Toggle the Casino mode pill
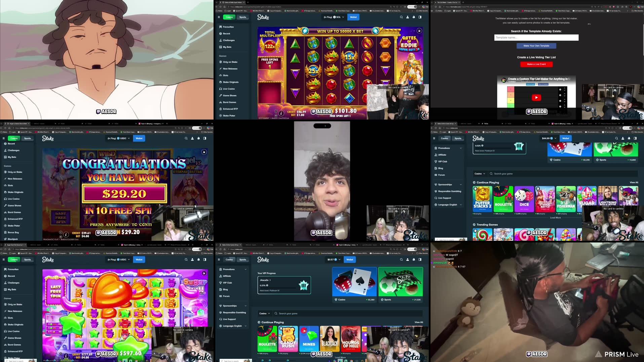The height and width of the screenshot is (362, 644). click(229, 17)
